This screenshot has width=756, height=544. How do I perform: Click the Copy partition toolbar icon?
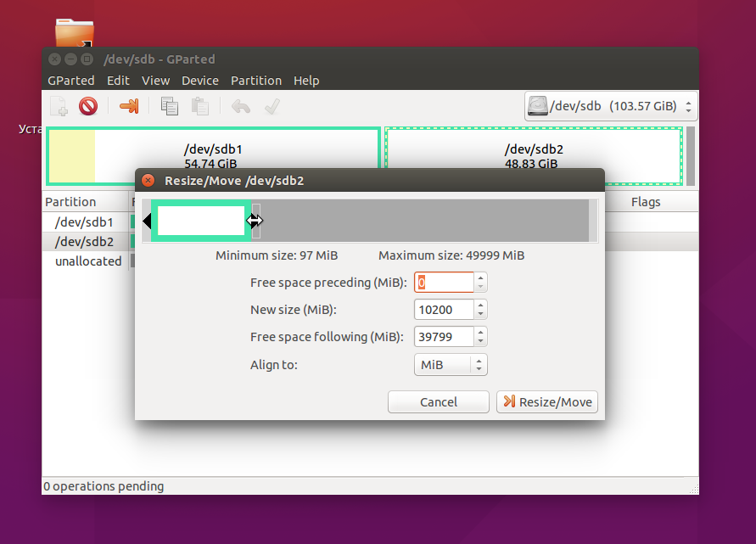(x=170, y=106)
